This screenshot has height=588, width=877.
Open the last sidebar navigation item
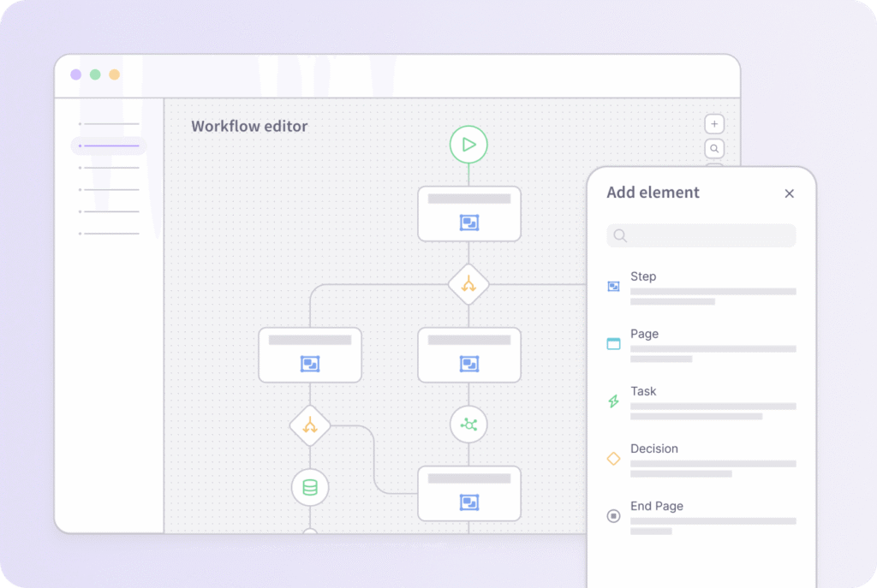(x=109, y=233)
